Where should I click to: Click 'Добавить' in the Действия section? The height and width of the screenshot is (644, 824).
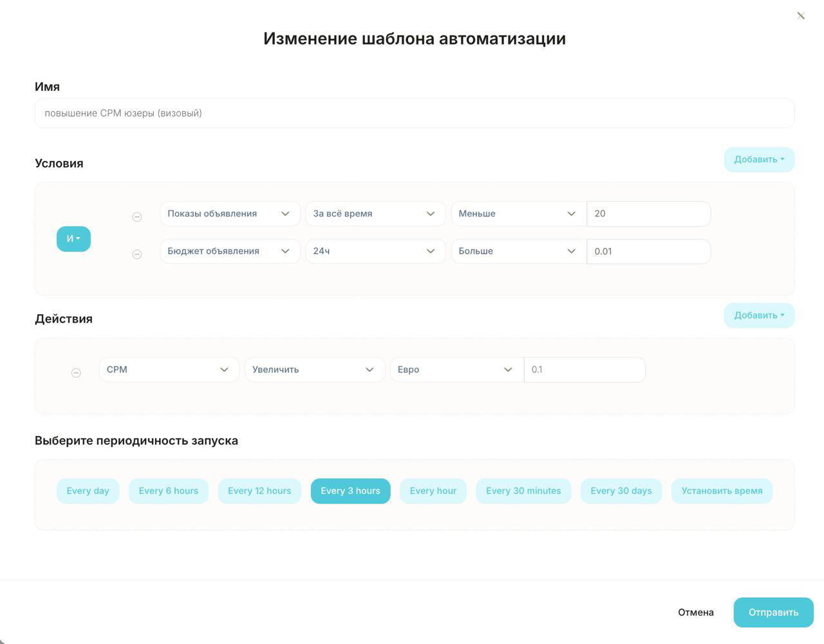(x=759, y=316)
